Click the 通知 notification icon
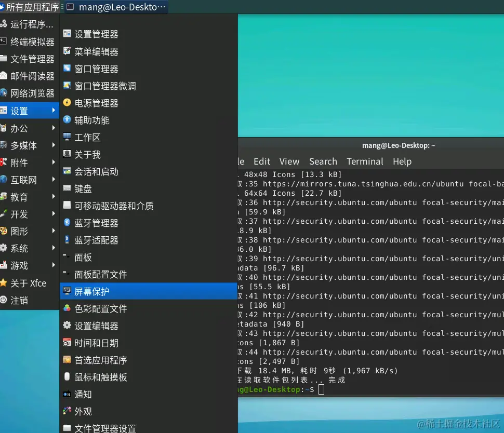This screenshot has width=504, height=433. (x=67, y=394)
